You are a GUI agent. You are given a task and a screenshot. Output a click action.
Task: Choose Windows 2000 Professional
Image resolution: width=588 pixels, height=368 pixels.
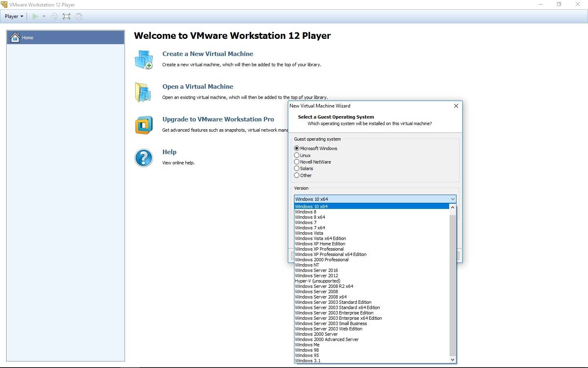[x=372, y=260]
